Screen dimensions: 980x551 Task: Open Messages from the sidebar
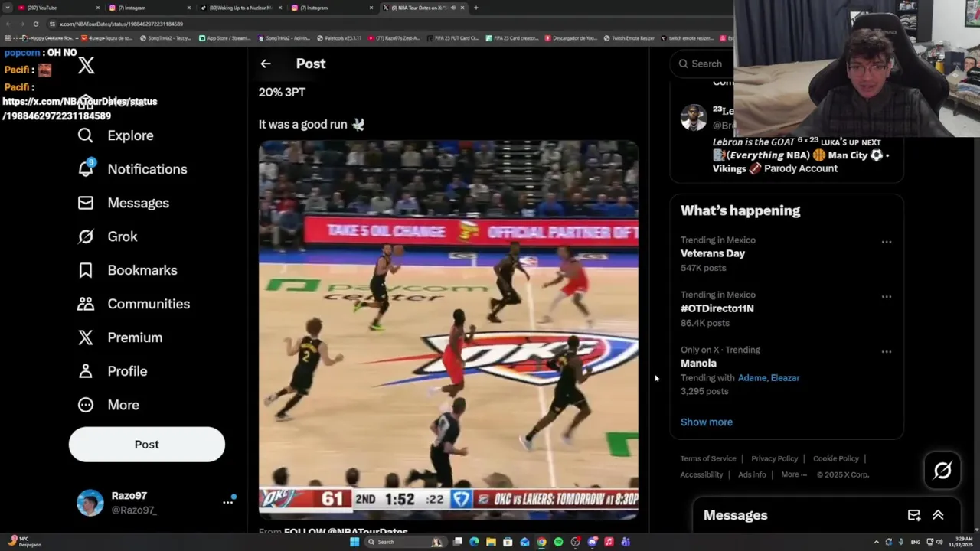tap(123, 203)
